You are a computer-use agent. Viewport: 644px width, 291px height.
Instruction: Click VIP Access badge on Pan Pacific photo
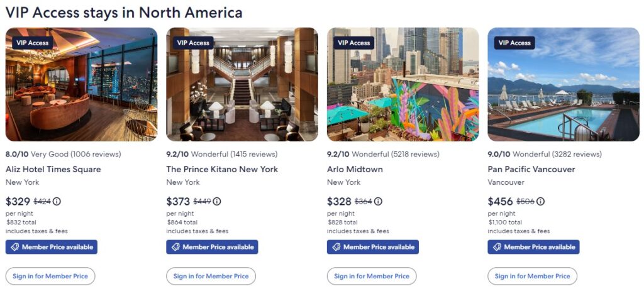pyautogui.click(x=515, y=43)
